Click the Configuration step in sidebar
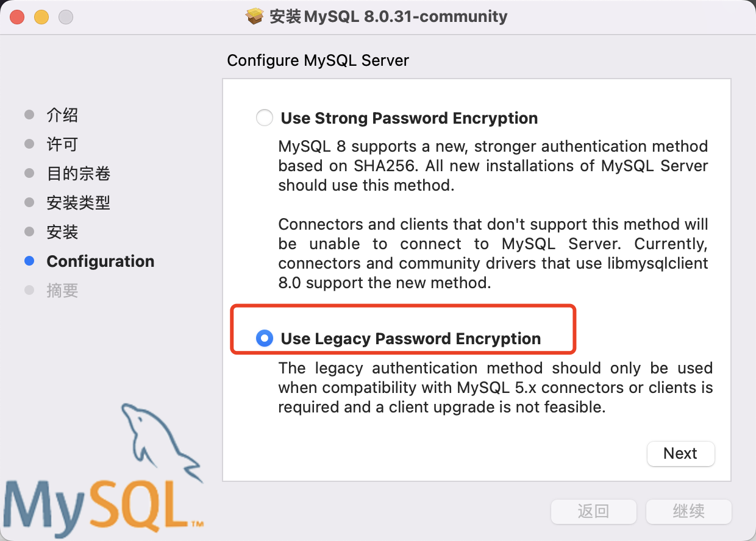Screen dimensions: 756x541 [x=100, y=261]
